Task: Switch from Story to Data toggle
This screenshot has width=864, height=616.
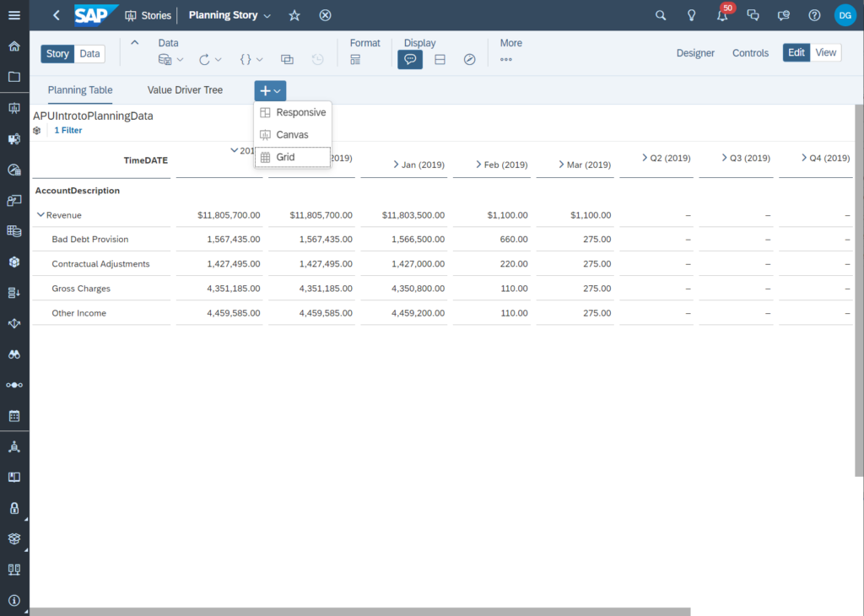Action: click(89, 53)
